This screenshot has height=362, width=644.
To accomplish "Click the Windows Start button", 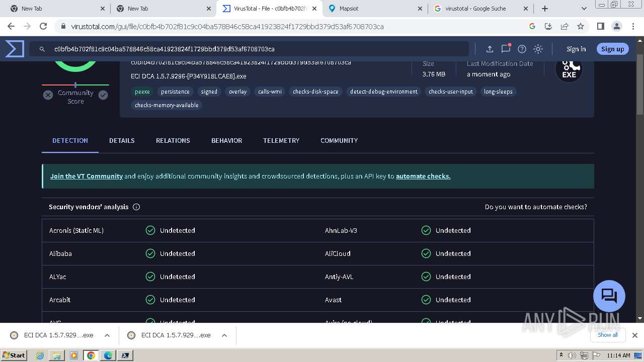I will 14,355.
